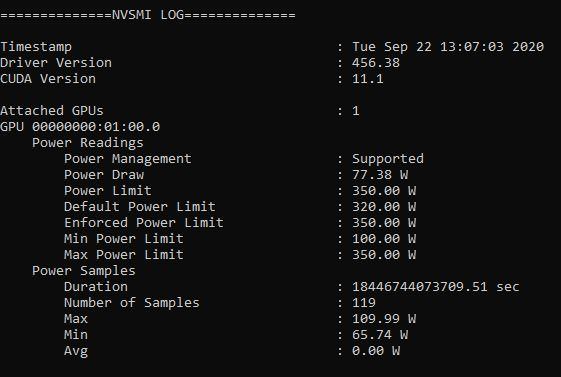Select the GPU 00000000:01:00.0 line
561x377 pixels.
[80, 127]
